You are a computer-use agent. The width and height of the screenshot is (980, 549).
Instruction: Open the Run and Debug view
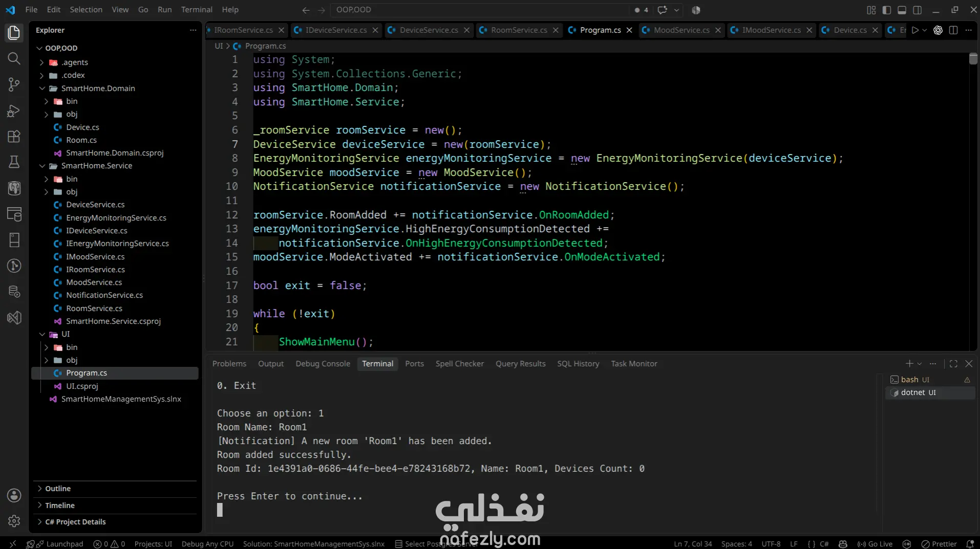click(14, 111)
